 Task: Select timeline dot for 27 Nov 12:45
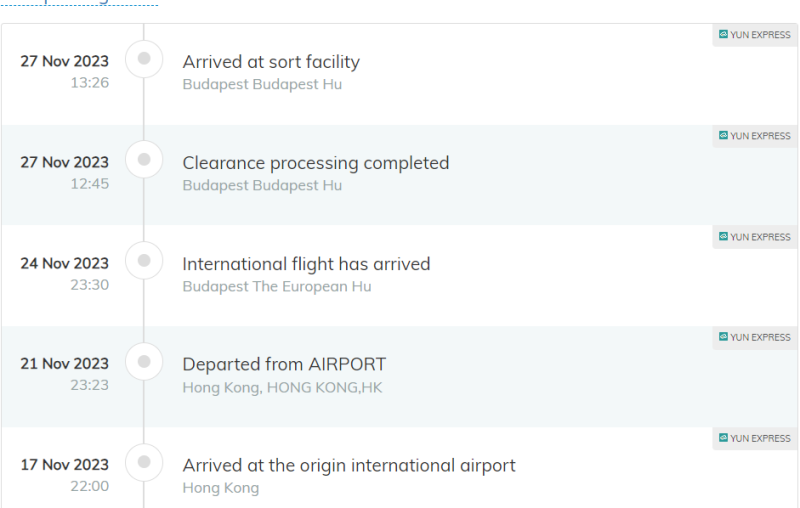pyautogui.click(x=144, y=160)
